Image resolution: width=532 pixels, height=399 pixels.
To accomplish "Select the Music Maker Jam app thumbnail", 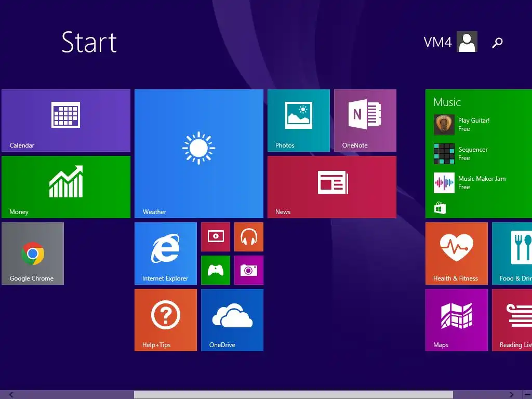I will tap(444, 183).
